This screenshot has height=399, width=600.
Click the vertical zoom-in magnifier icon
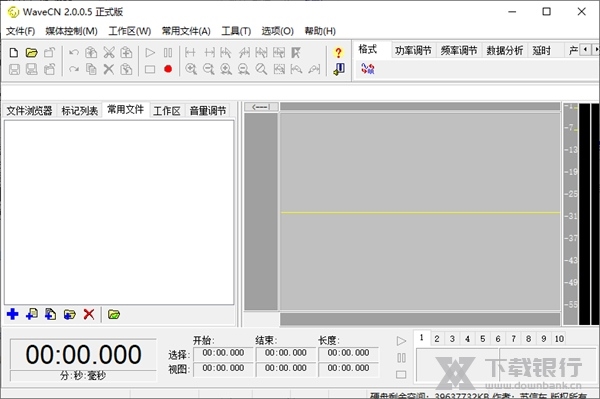click(x=226, y=69)
